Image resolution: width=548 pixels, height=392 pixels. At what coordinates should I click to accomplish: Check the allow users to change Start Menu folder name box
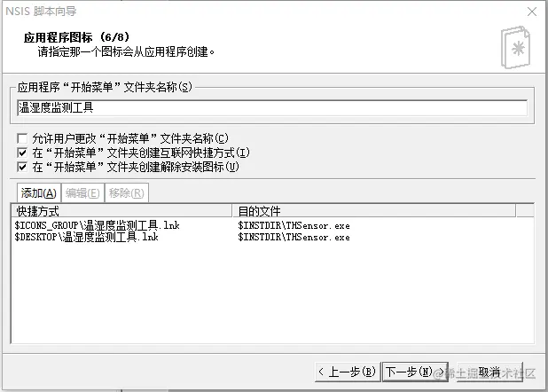tap(22, 138)
